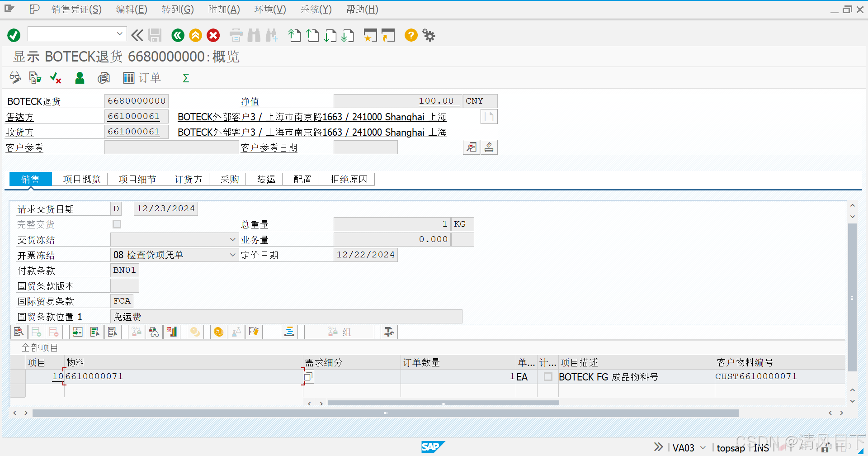Expand the transaction command field dropdown
This screenshot has width=868, height=456.
[x=119, y=33]
